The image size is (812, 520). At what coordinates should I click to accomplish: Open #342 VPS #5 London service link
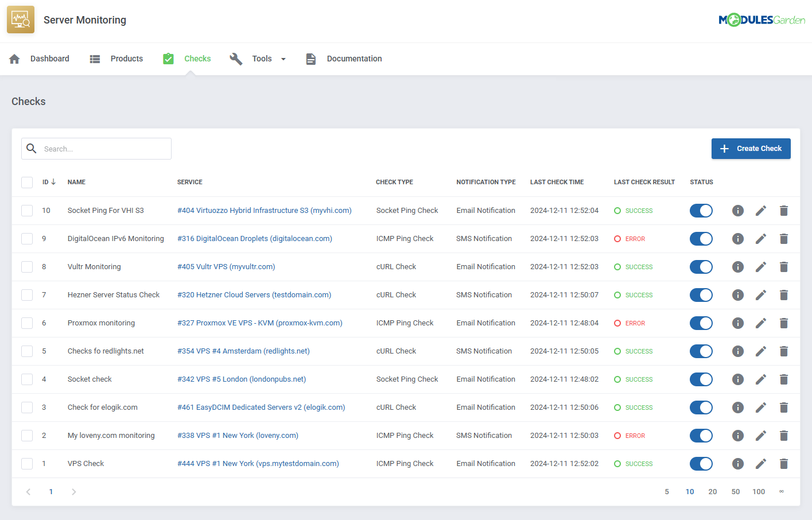pyautogui.click(x=242, y=379)
